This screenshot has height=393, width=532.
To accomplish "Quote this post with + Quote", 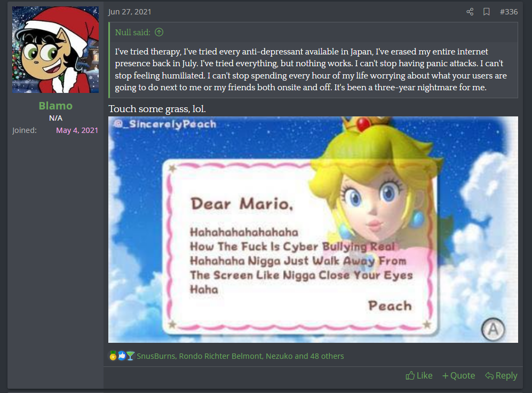I will (x=458, y=376).
